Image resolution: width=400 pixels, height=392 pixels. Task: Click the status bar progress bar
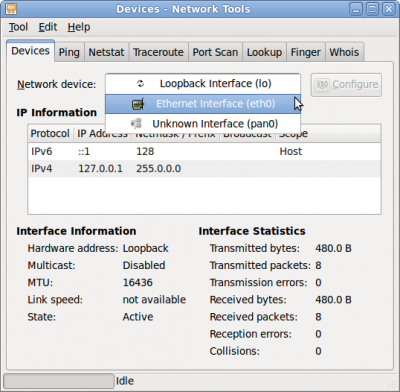pyautogui.click(x=59, y=381)
